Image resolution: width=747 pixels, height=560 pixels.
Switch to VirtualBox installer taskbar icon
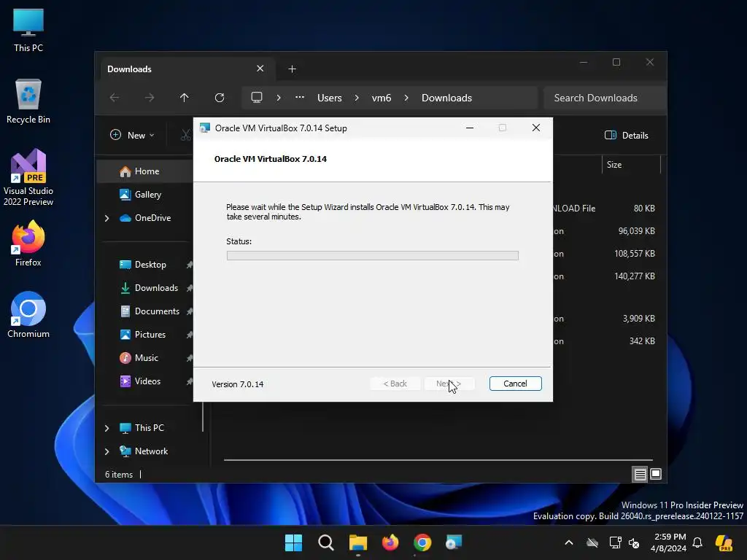click(x=454, y=542)
